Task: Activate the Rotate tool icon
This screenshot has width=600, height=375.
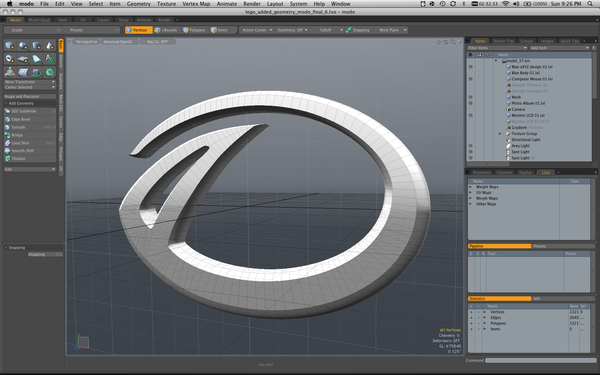Action: tap(36, 72)
